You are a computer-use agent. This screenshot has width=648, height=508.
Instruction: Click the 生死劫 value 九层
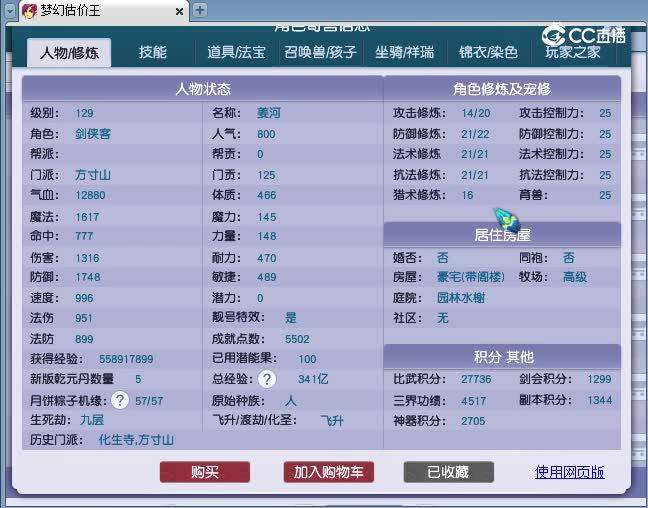tap(92, 420)
